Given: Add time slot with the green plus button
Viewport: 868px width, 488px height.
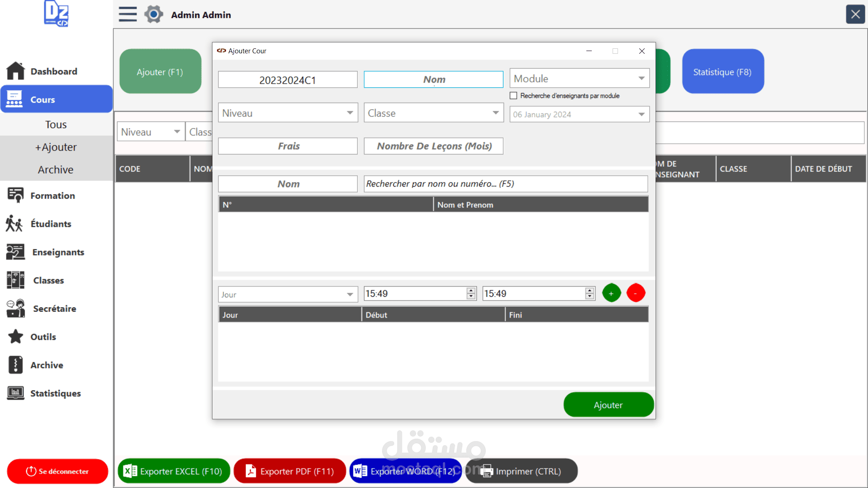Looking at the screenshot, I should (x=611, y=293).
